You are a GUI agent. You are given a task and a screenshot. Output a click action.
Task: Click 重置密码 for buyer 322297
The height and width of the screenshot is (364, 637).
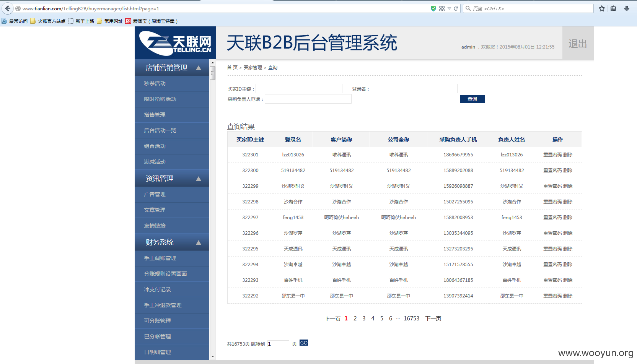pyautogui.click(x=552, y=218)
